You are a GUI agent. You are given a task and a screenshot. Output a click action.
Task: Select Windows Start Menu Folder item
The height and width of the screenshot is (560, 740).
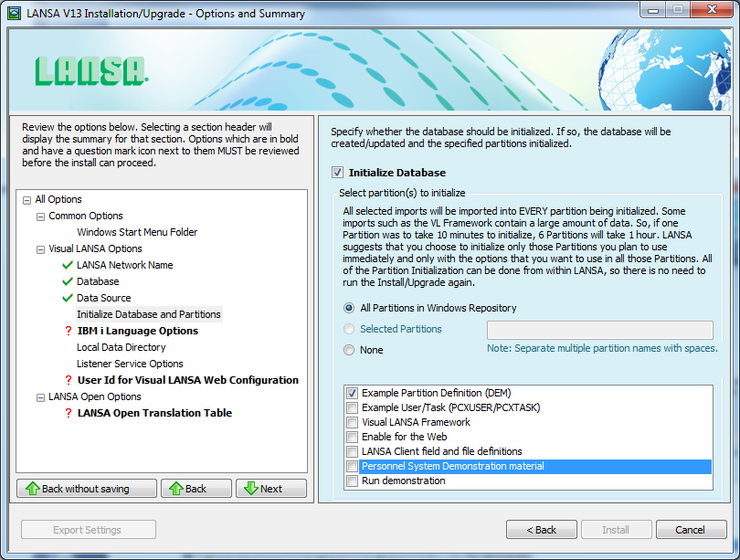click(137, 232)
